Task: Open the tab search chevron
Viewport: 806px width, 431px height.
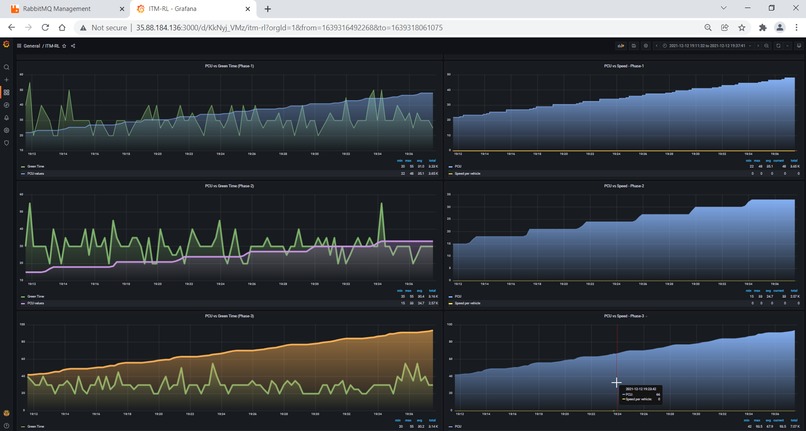Action: click(x=723, y=8)
